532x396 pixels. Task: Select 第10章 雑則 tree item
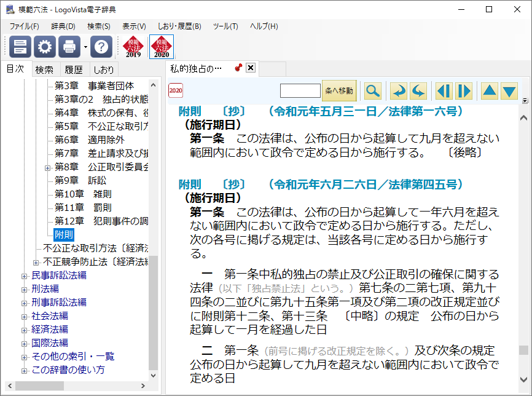pos(83,194)
